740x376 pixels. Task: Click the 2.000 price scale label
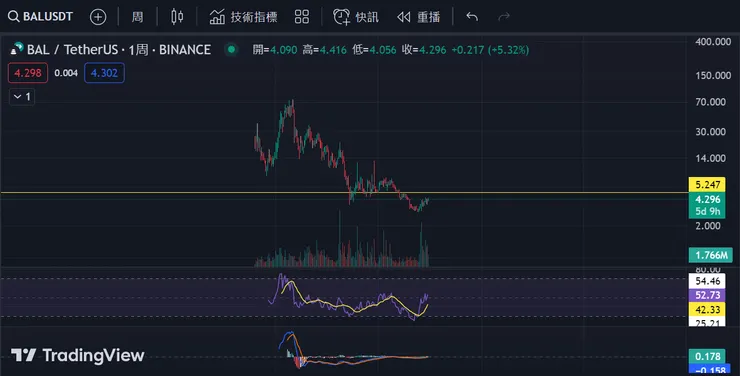[707, 226]
